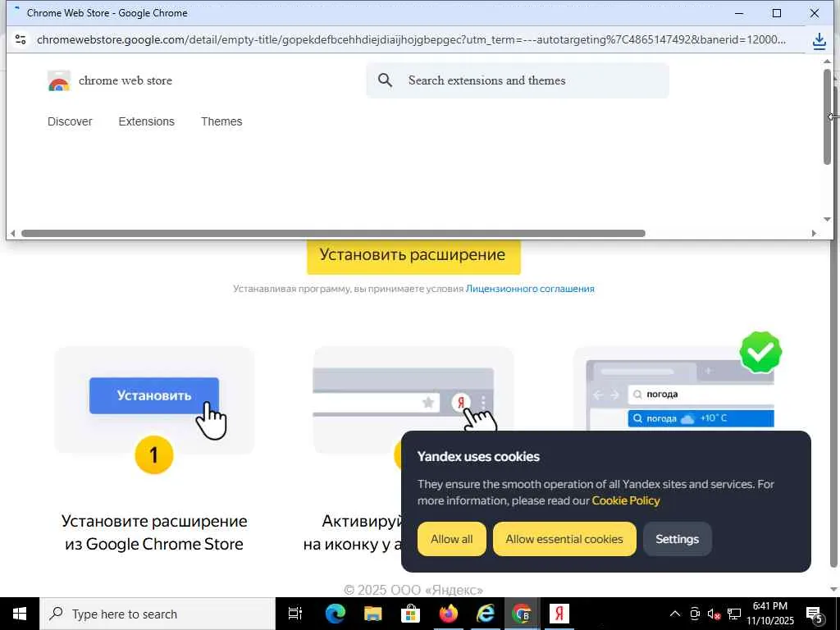Screen dimensions: 840x630
Task: Click the yellow step 1 circle
Action: (x=153, y=454)
